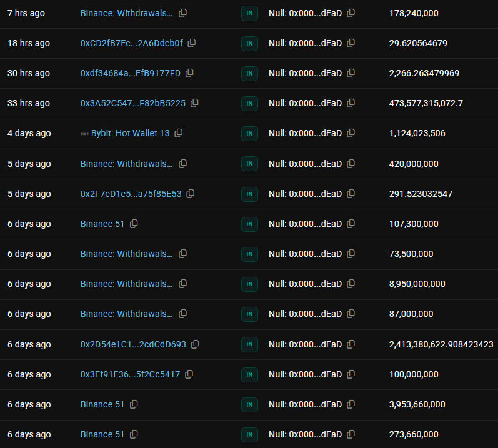Select the amount 473,577,315,072.7
The width and height of the screenshot is (498, 448).
[426, 103]
